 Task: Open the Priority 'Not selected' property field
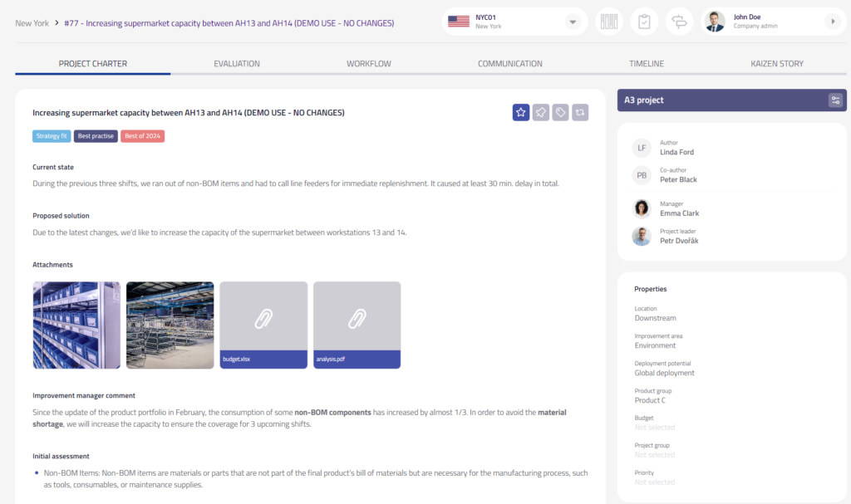coord(655,482)
